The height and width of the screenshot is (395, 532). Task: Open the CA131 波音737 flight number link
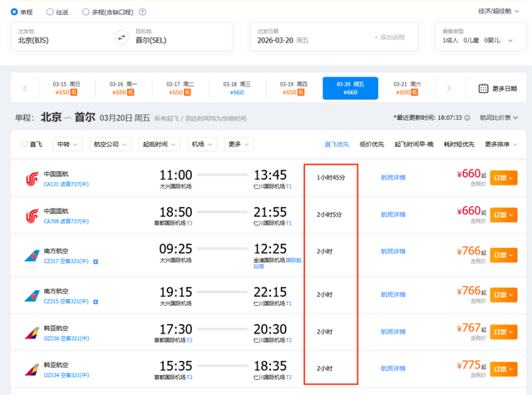coord(66,185)
